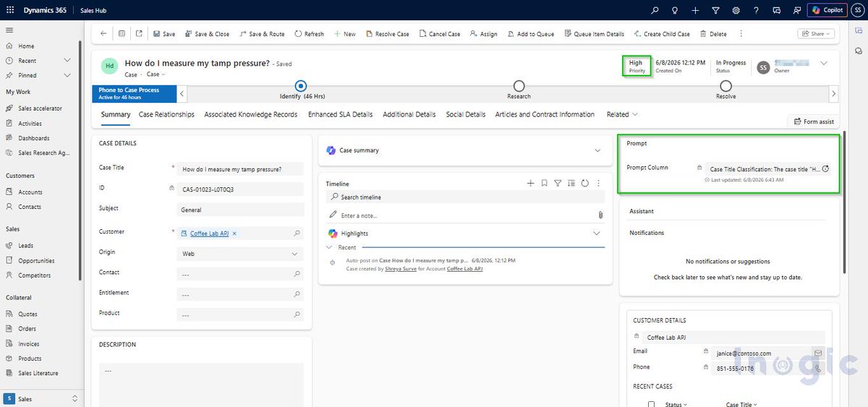
Task: Open the SS account avatar in header
Action: point(857,10)
